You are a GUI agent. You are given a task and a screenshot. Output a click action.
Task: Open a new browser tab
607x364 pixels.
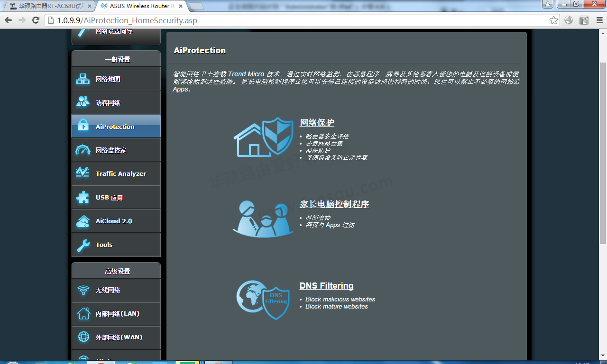196,6
